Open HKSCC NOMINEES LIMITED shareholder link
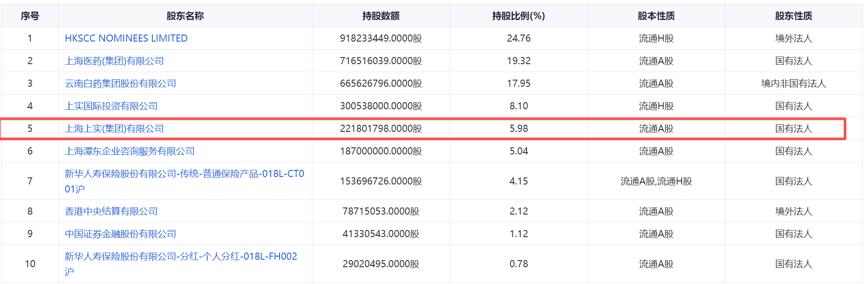This screenshot has width=868, height=284. (x=126, y=38)
